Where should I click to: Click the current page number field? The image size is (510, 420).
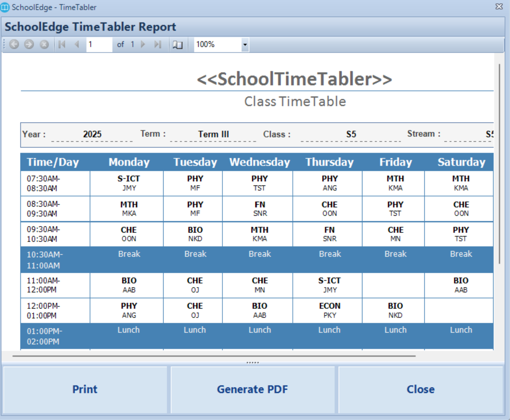point(99,44)
